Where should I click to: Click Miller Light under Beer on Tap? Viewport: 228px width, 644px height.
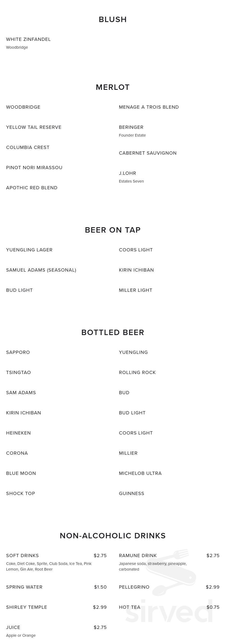pyautogui.click(x=136, y=290)
